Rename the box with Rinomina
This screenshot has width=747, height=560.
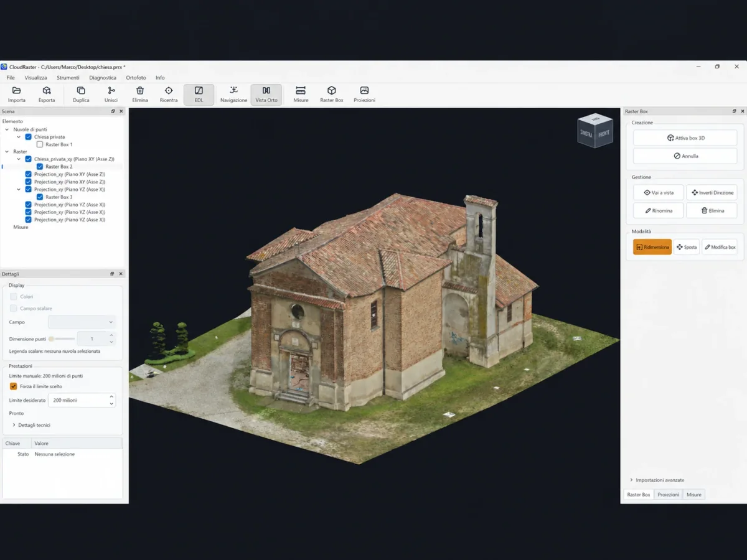[659, 210]
